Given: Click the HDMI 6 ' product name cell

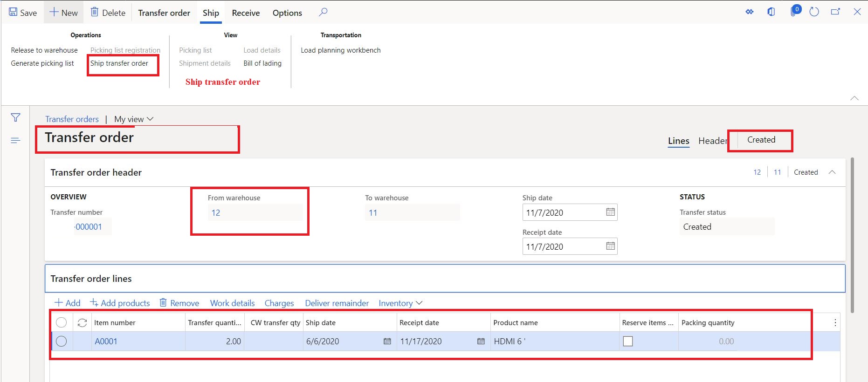Looking at the screenshot, I should pyautogui.click(x=555, y=341).
